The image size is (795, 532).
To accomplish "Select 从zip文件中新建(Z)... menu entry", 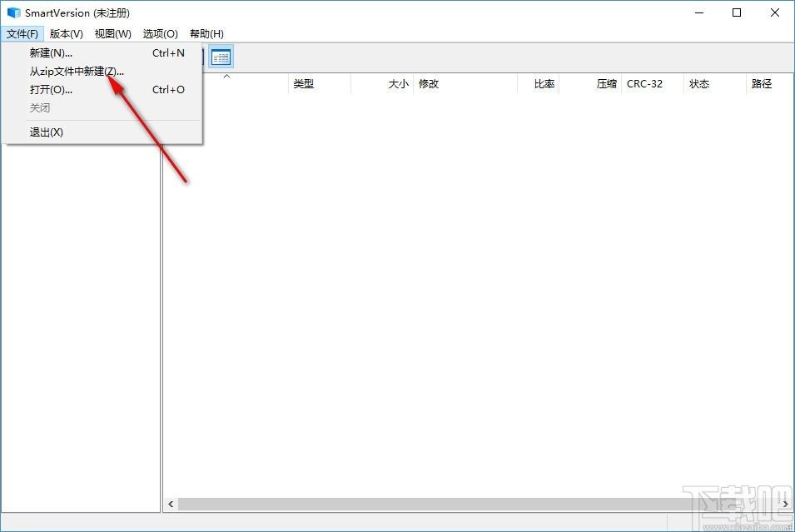I will (x=102, y=72).
